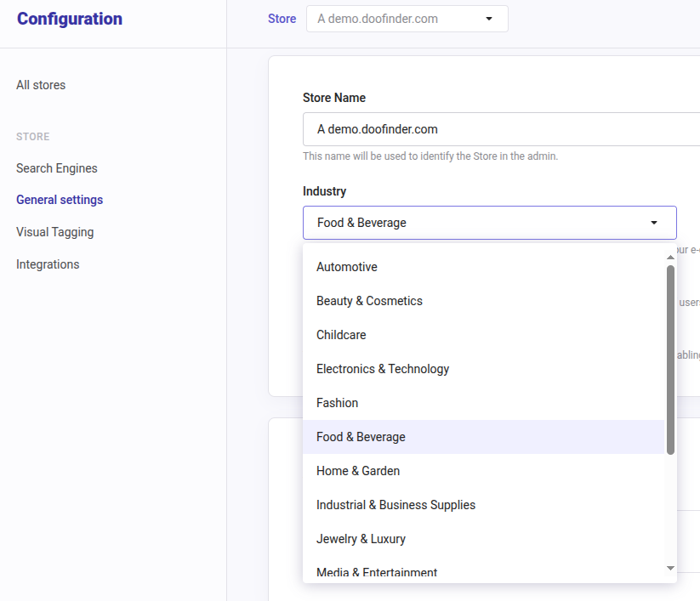This screenshot has height=601, width=700.
Task: Navigate to Visual Tagging
Action: (x=55, y=232)
